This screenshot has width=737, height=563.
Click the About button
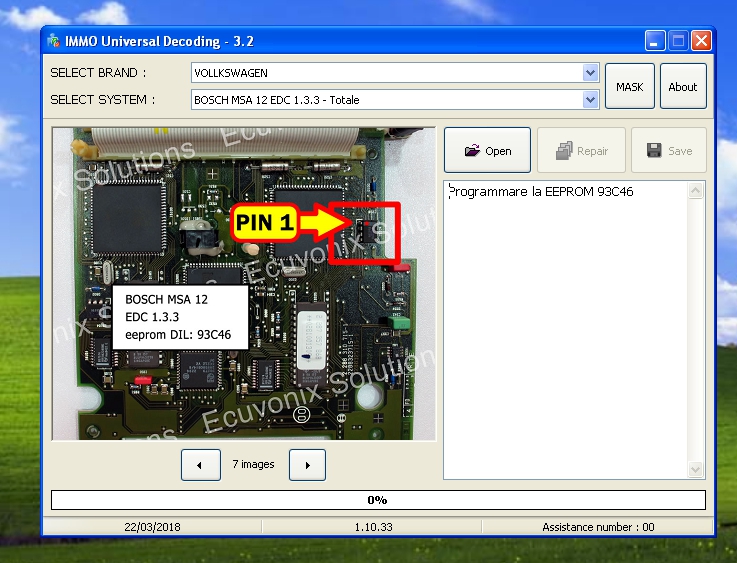coord(683,86)
